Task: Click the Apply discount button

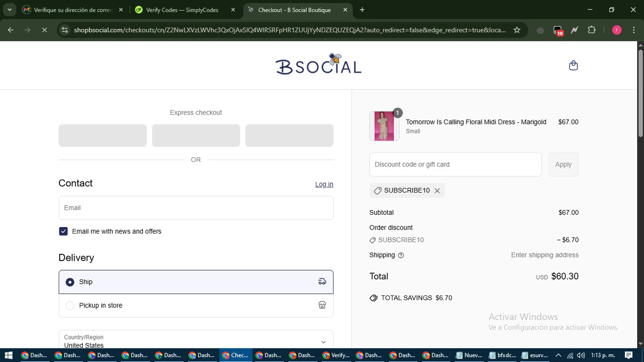Action: click(563, 164)
